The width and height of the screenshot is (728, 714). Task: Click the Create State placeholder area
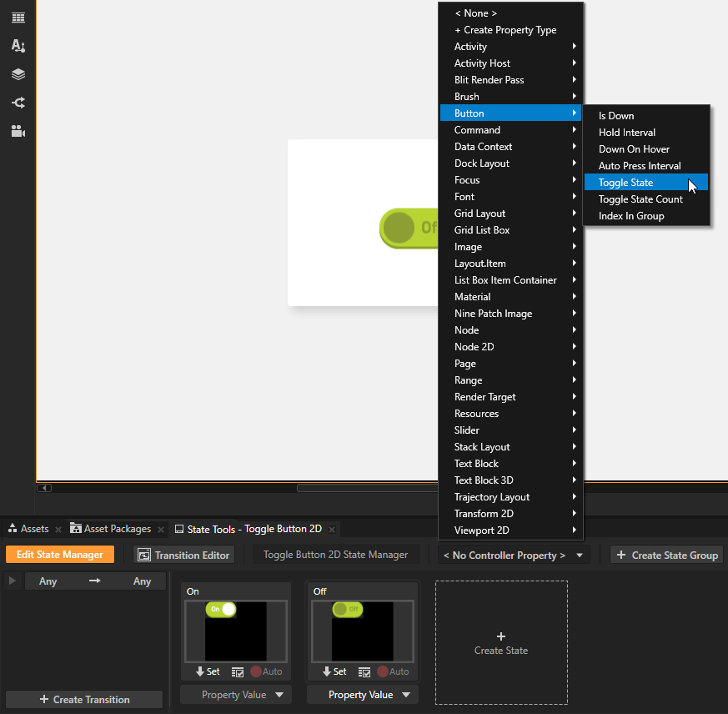pos(500,642)
